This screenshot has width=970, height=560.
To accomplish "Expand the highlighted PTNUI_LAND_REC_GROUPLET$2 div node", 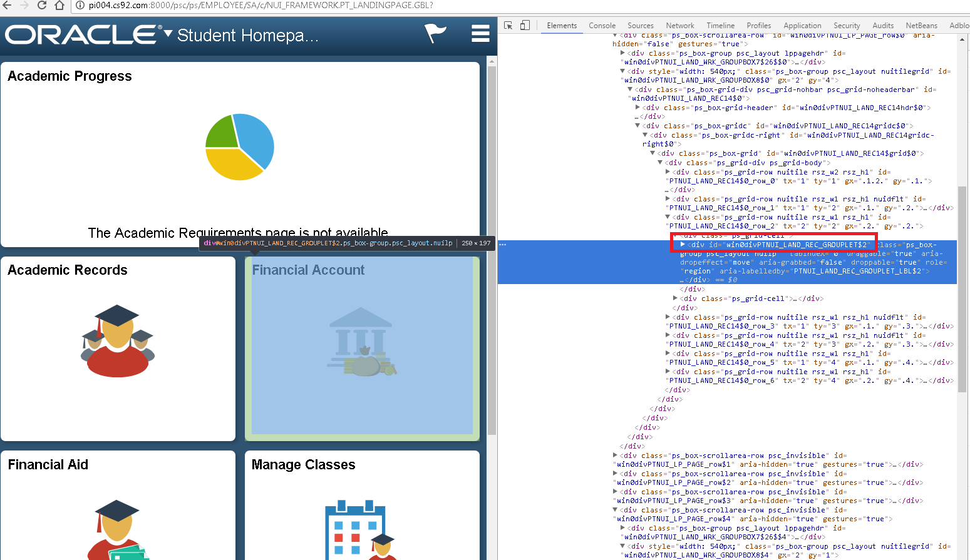I will pos(683,245).
